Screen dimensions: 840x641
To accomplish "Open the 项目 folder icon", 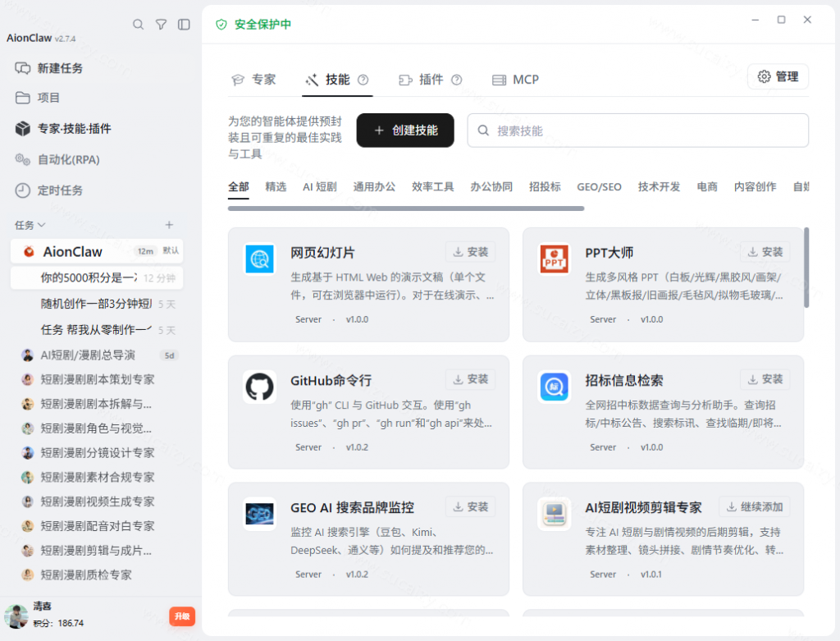I will pyautogui.click(x=22, y=98).
